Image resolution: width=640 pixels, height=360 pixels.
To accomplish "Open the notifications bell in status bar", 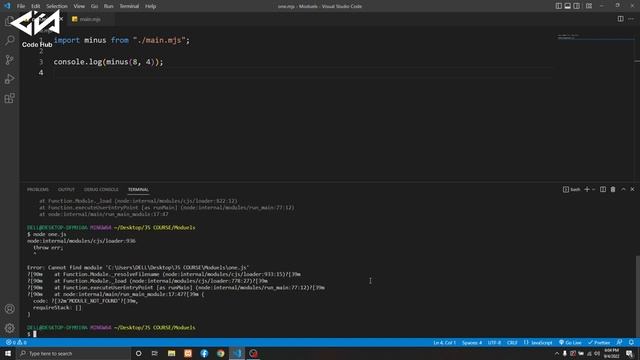I will point(631,342).
